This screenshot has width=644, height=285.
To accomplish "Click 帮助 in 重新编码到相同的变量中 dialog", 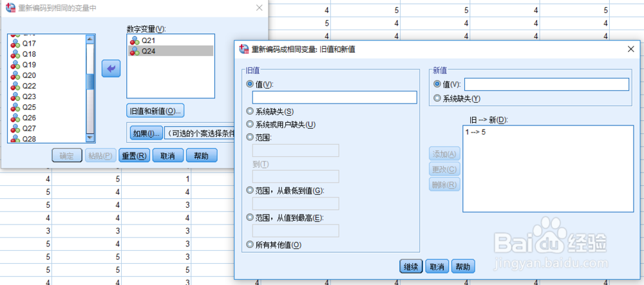I will (202, 156).
